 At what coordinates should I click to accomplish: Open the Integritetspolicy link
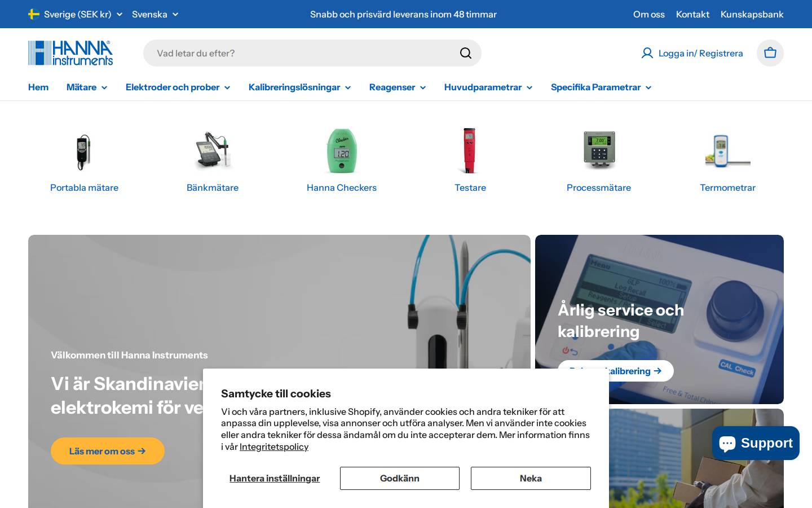(274, 446)
